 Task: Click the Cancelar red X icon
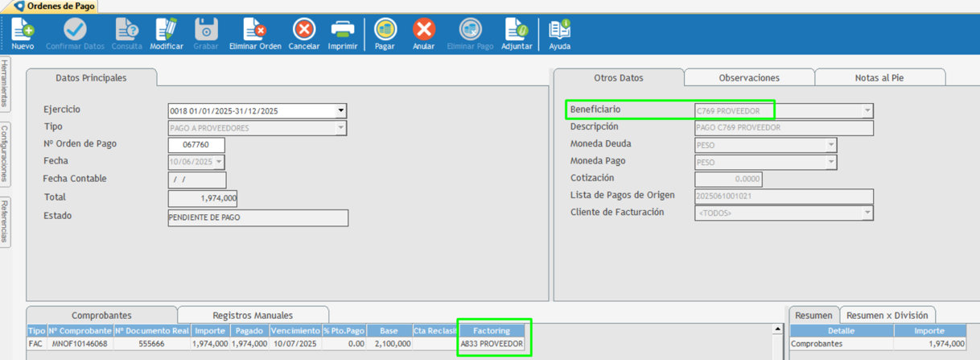coord(304,31)
